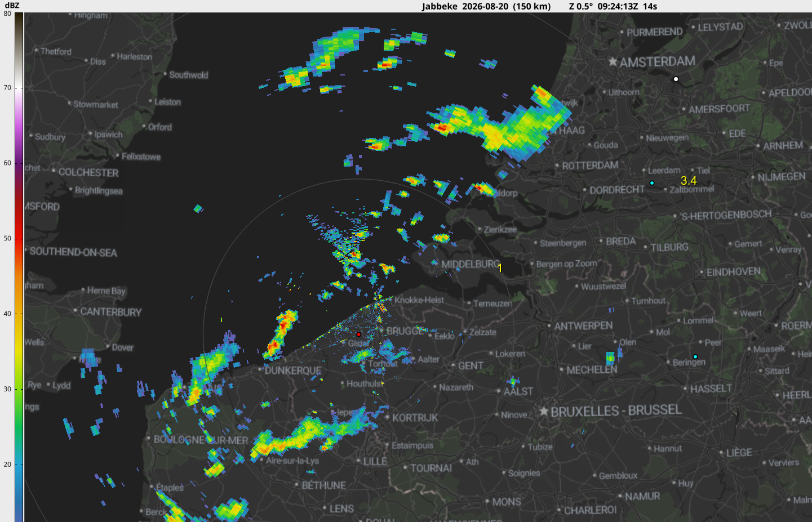This screenshot has height=522, width=812.
Task: Click the EINDHOVEN city label
Action: click(x=734, y=272)
